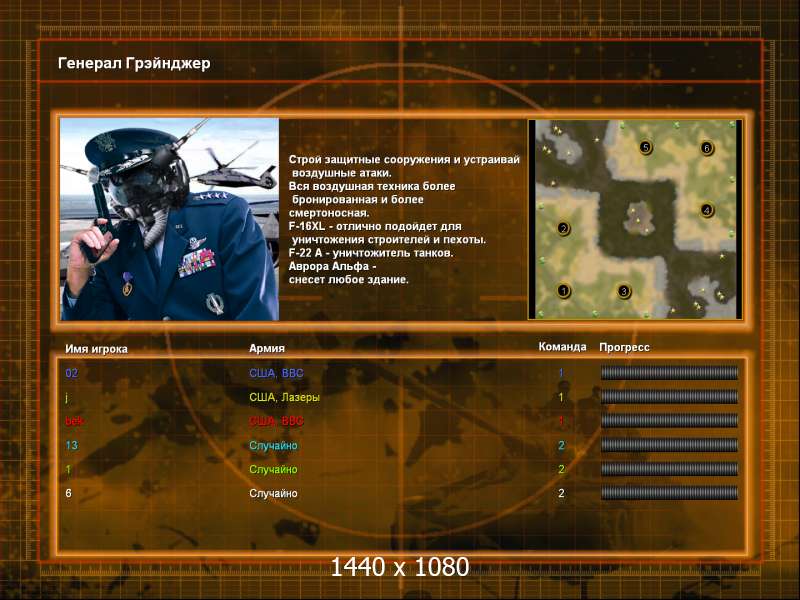The height and width of the screenshot is (600, 800).
Task: Click team number of player 02
Action: (561, 373)
